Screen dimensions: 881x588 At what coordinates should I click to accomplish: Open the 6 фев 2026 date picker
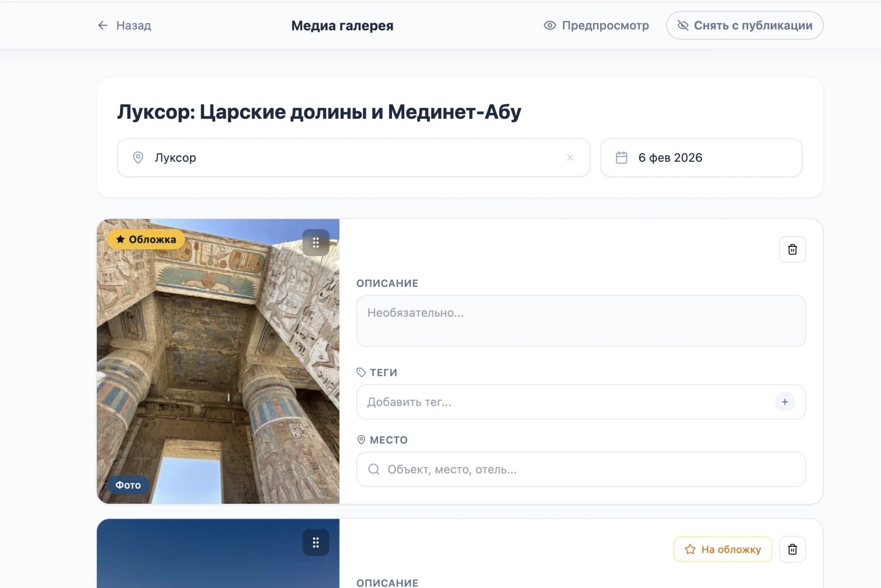click(x=701, y=157)
